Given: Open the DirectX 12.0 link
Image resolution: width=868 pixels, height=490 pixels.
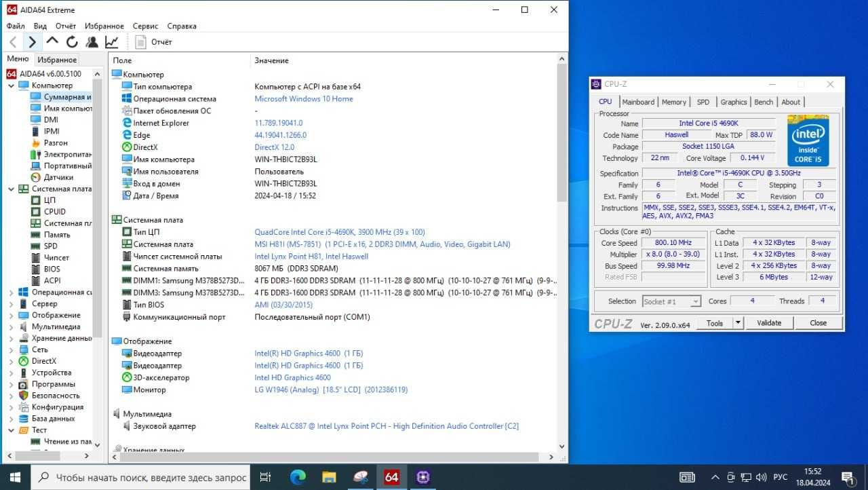Looking at the screenshot, I should (x=275, y=147).
